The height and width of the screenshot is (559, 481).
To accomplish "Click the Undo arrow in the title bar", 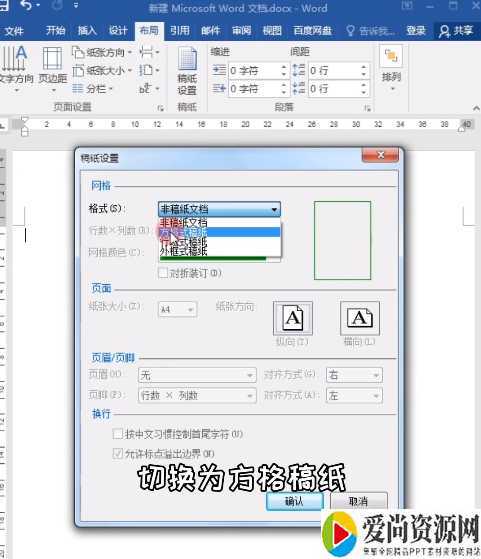I will tap(27, 5).
